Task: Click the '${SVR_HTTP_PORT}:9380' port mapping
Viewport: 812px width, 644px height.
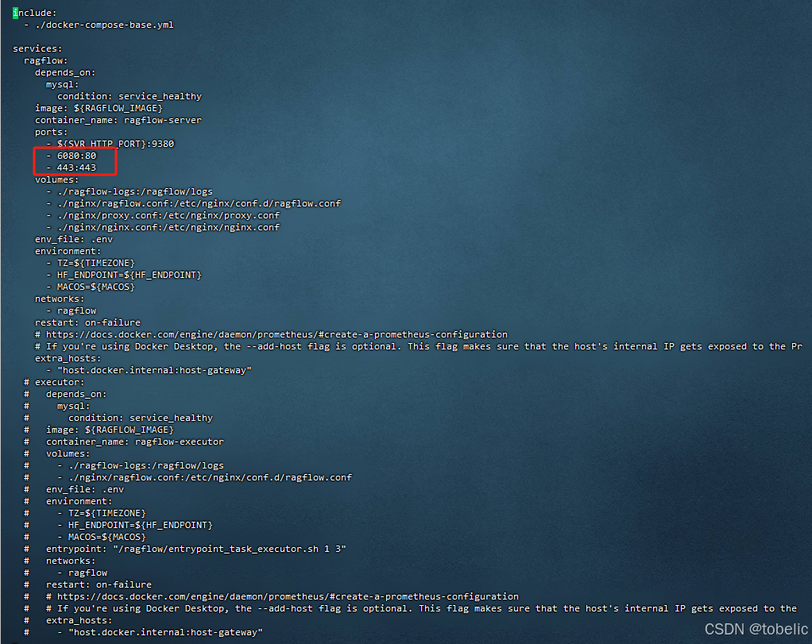Action: click(115, 144)
